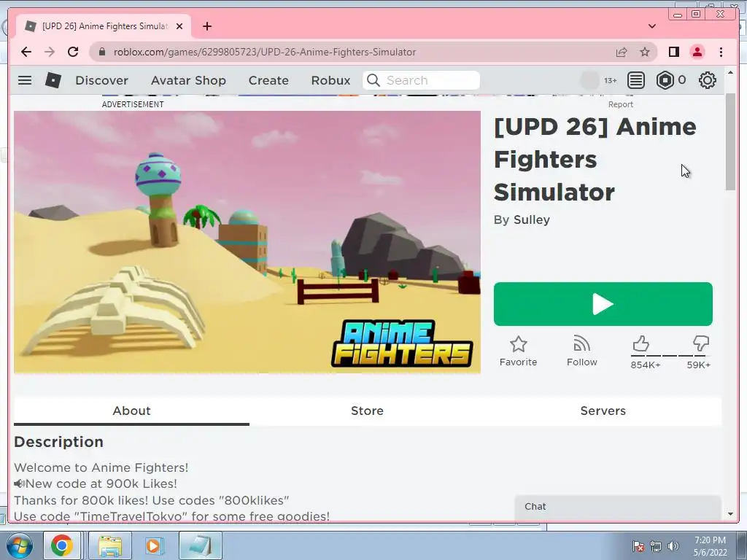Open the Robux balance icon
The height and width of the screenshot is (560, 747).
(x=665, y=80)
